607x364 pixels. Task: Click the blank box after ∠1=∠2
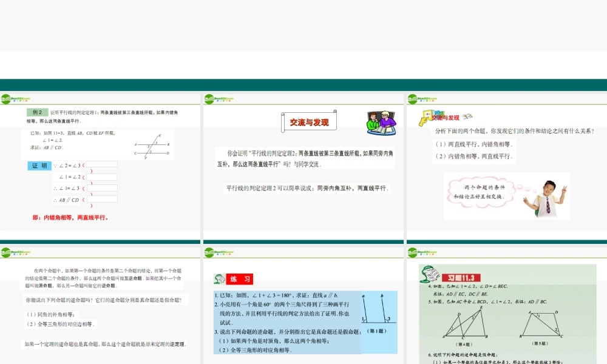[103, 177]
